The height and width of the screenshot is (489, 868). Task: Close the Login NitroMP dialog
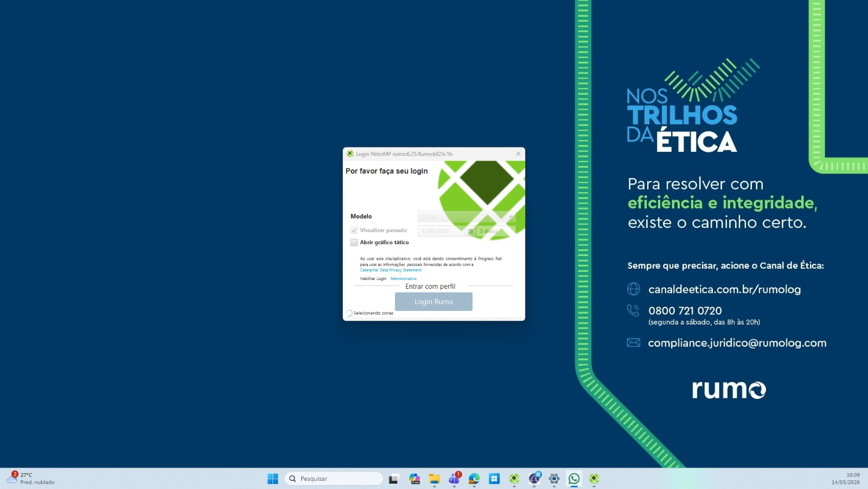518,154
